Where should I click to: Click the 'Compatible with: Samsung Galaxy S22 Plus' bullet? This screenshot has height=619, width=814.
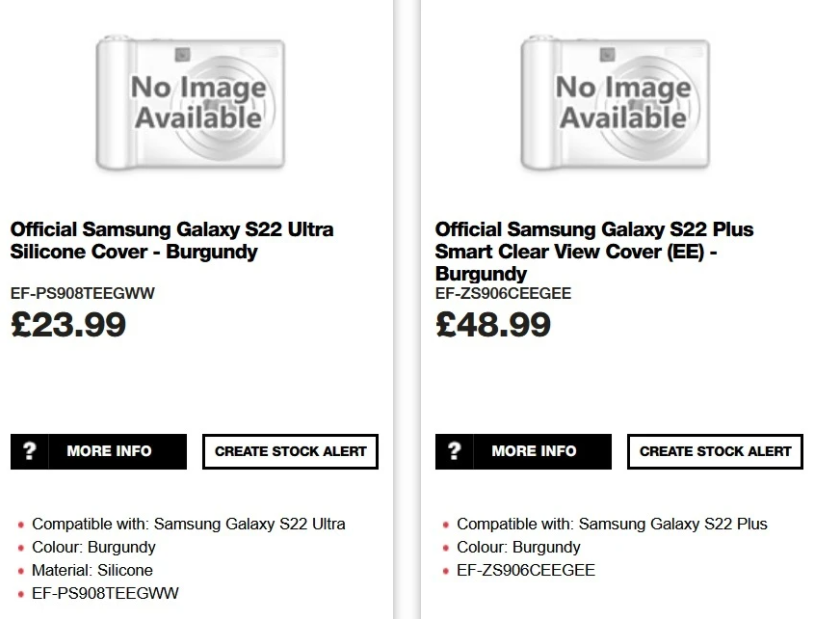pyautogui.click(x=612, y=524)
